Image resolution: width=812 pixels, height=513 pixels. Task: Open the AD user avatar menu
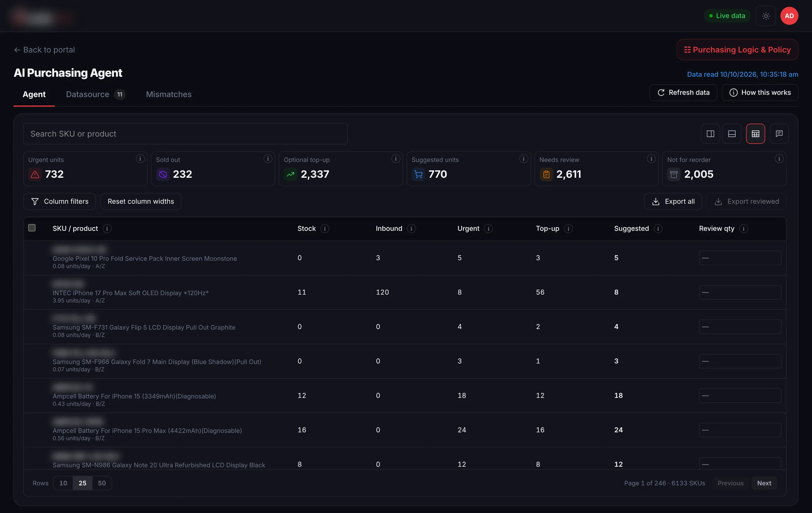789,16
